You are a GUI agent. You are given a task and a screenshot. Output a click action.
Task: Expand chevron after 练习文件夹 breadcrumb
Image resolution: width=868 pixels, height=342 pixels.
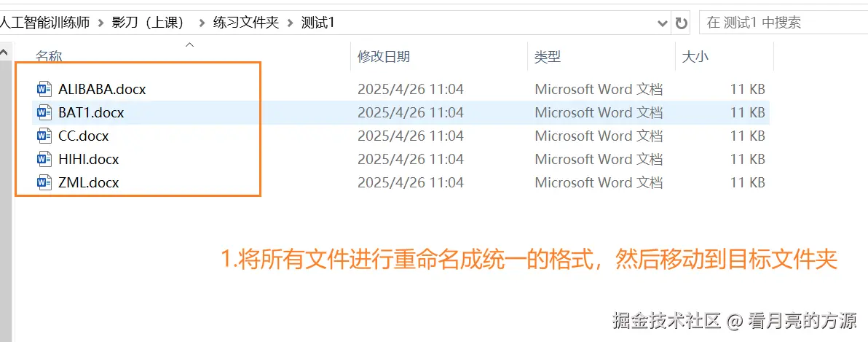290,23
